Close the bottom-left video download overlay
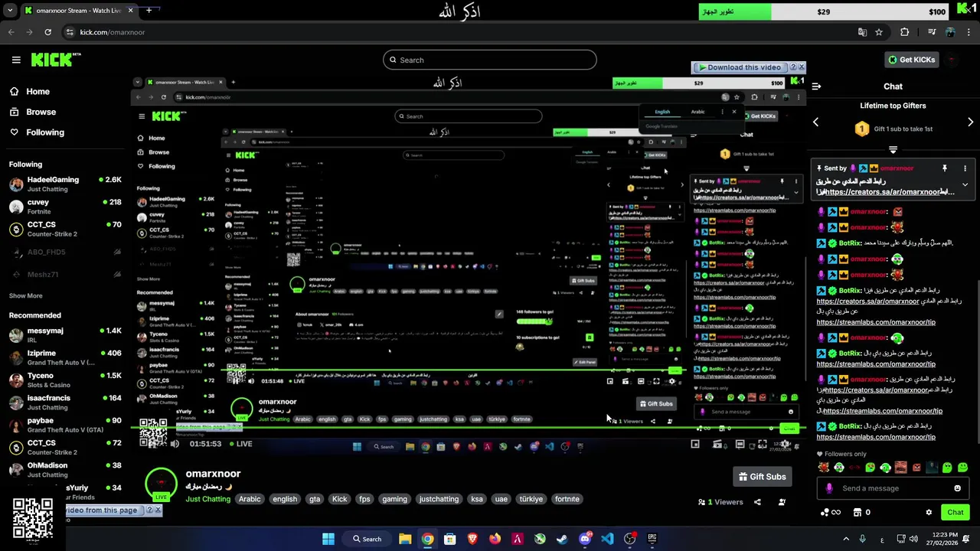 pyautogui.click(x=158, y=510)
